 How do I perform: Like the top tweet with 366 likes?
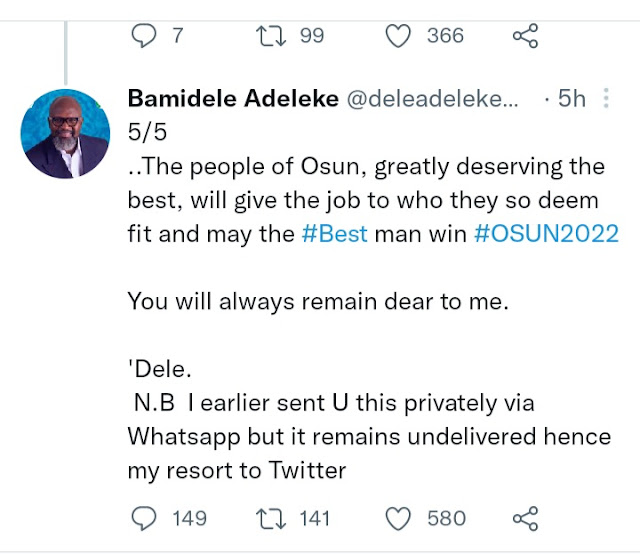399,36
